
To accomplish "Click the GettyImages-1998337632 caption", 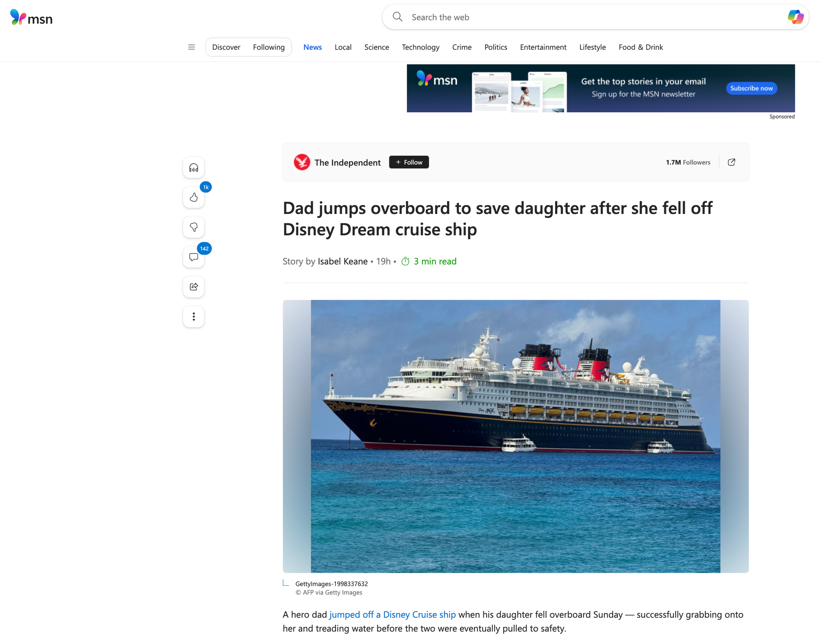I will click(332, 584).
